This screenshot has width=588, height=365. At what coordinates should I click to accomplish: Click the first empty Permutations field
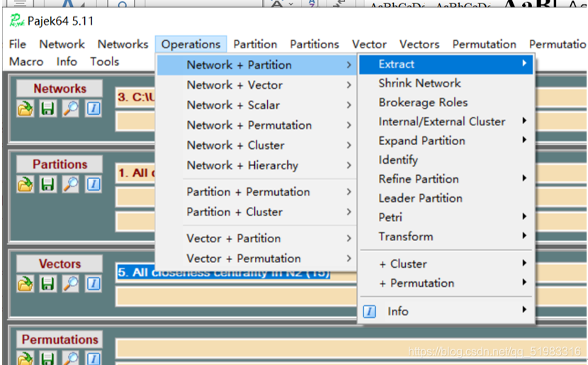pos(351,349)
